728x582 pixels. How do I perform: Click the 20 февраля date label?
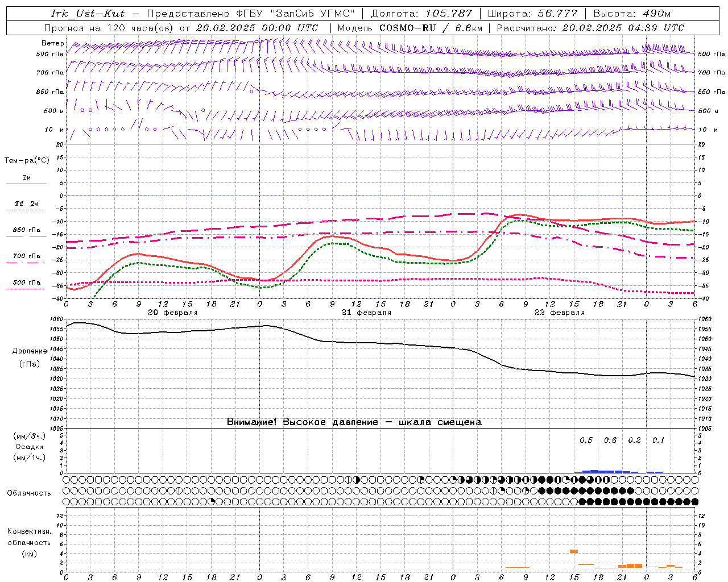click(x=173, y=313)
